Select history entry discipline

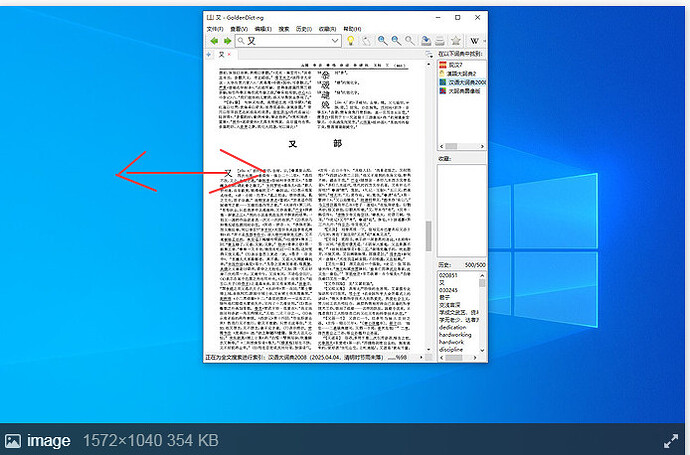(x=451, y=349)
